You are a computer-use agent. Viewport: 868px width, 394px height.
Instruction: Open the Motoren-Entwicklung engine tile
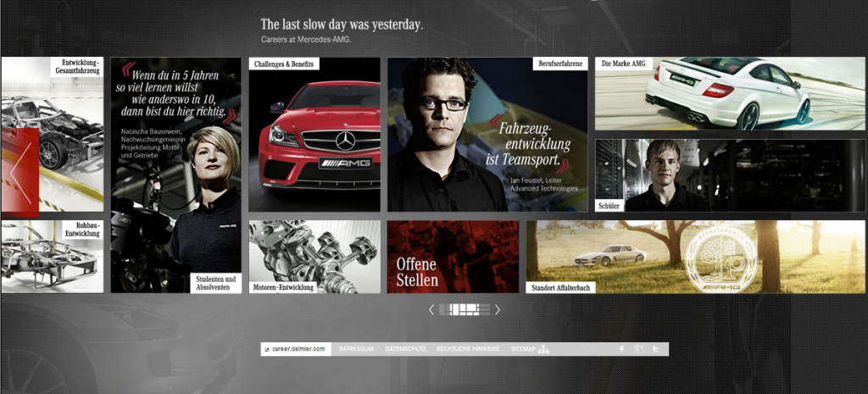pos(314,257)
